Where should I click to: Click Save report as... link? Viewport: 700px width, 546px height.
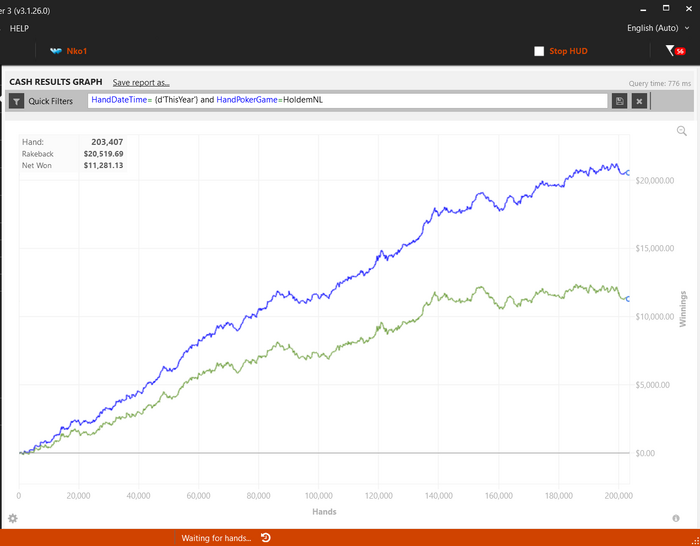click(141, 83)
